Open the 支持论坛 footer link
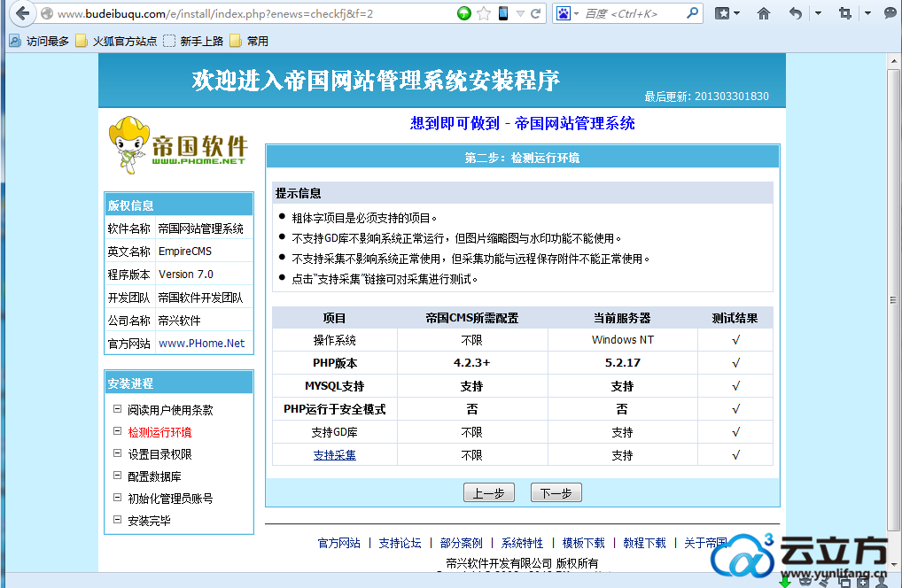This screenshot has width=902, height=588. [400, 543]
